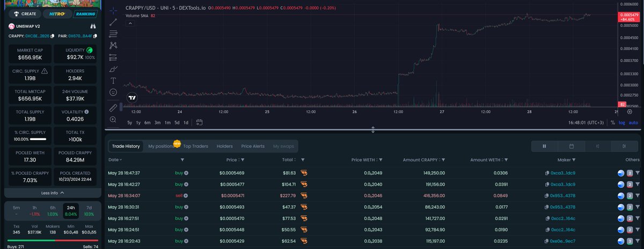Click the circ. supply warning triangle

click(x=44, y=71)
